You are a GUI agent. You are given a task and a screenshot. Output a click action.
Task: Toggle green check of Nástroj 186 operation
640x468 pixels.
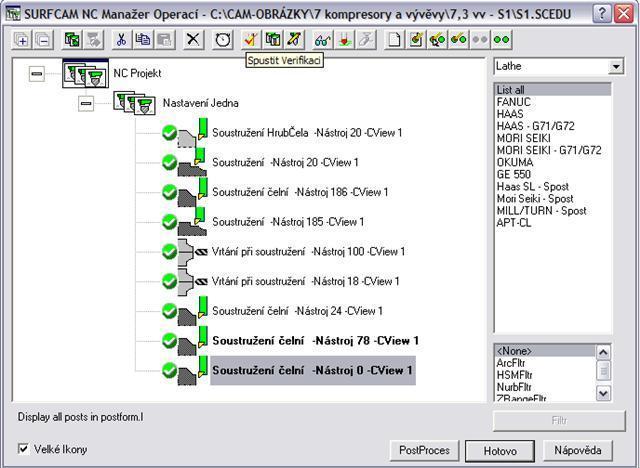click(x=169, y=192)
